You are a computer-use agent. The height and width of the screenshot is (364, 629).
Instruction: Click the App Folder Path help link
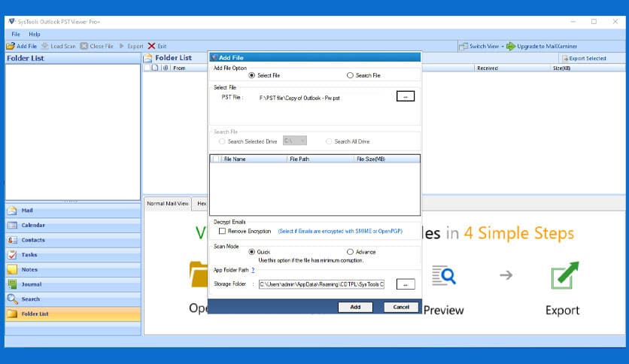[x=253, y=270]
